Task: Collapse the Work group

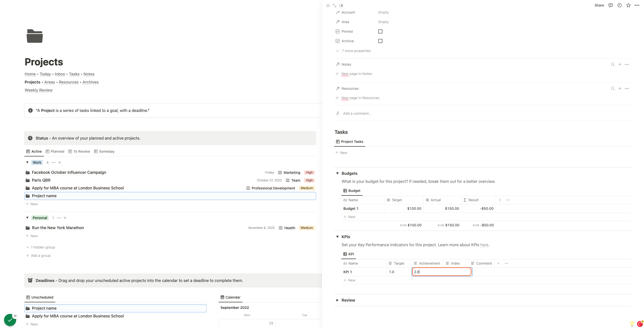Action: [27, 162]
